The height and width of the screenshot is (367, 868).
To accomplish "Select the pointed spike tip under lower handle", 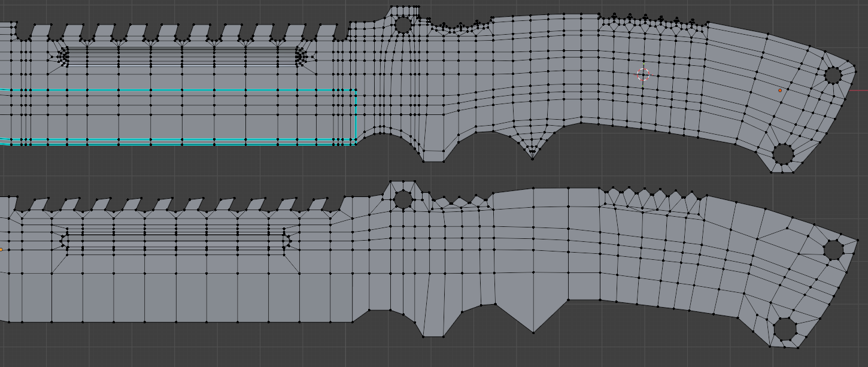I will 533,332.
